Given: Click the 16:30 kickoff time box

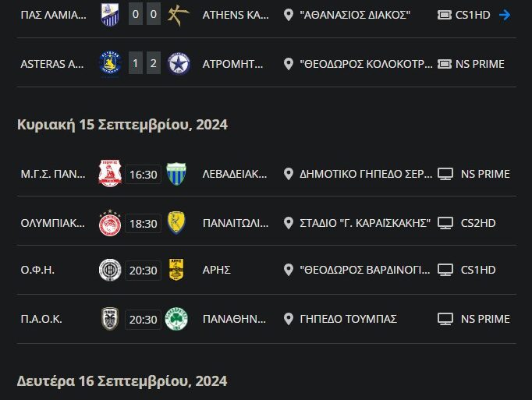Looking at the screenshot, I should [x=144, y=174].
